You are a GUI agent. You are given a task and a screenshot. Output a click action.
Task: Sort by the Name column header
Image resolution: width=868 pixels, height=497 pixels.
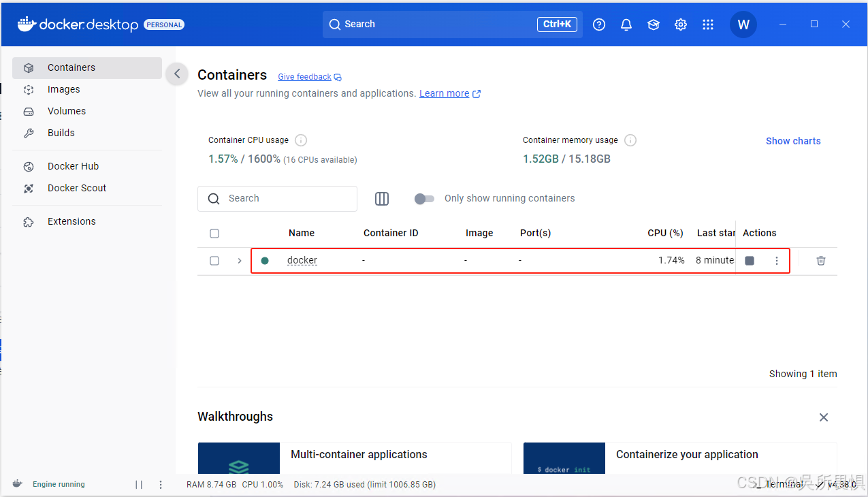coord(302,234)
